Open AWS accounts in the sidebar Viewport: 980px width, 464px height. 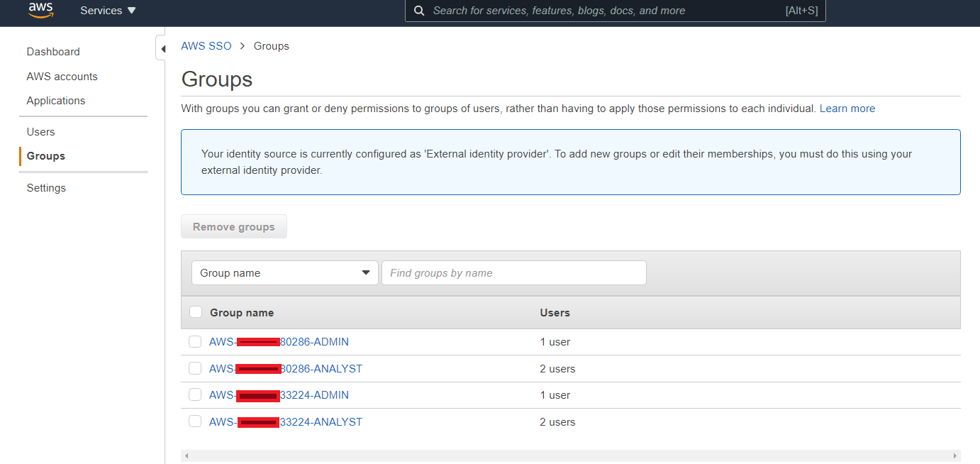(62, 77)
